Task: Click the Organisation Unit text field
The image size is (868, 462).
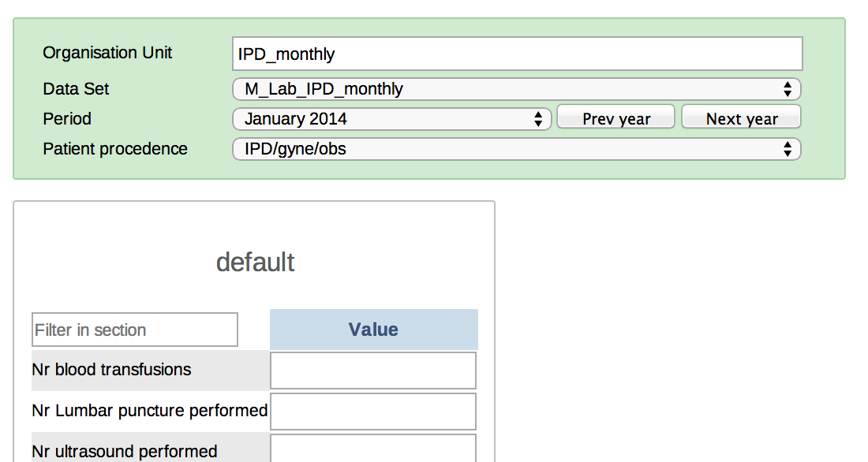Action: tap(517, 54)
